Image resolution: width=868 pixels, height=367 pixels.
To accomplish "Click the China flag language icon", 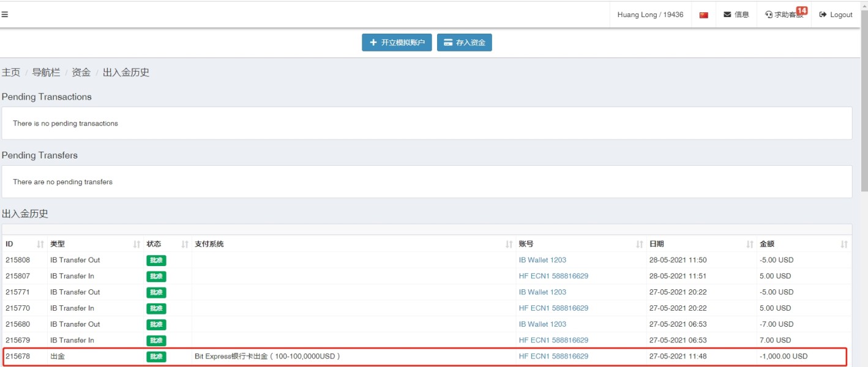I will point(703,15).
